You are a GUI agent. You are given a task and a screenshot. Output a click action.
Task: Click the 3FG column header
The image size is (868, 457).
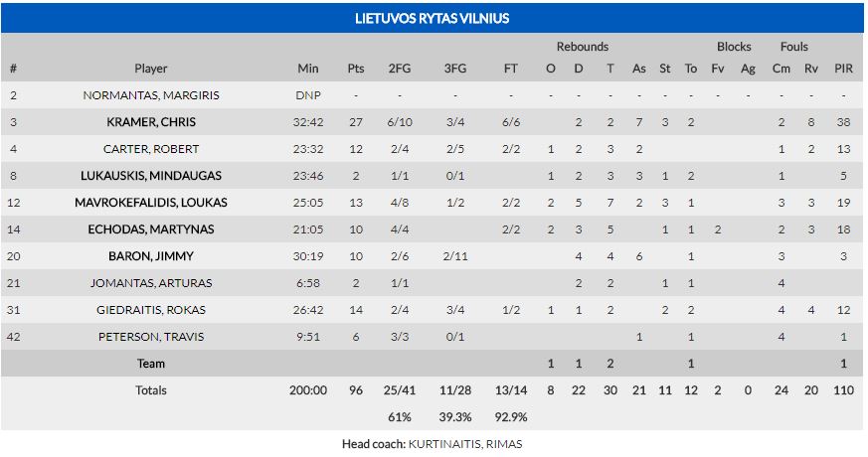click(455, 69)
